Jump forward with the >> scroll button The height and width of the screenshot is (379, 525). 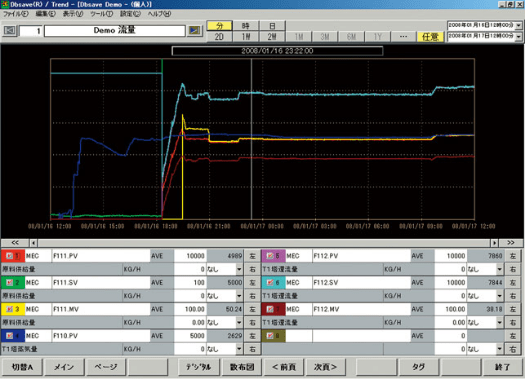click(511, 242)
